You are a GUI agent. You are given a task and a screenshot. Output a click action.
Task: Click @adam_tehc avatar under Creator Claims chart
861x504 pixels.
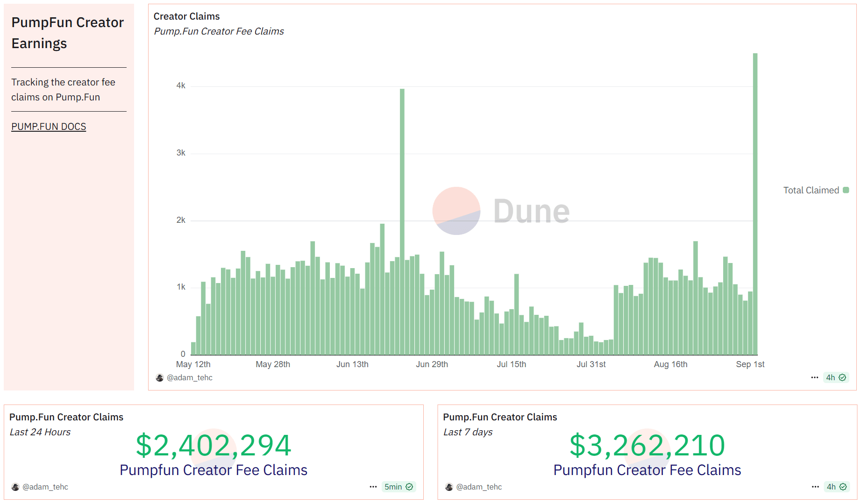point(160,377)
